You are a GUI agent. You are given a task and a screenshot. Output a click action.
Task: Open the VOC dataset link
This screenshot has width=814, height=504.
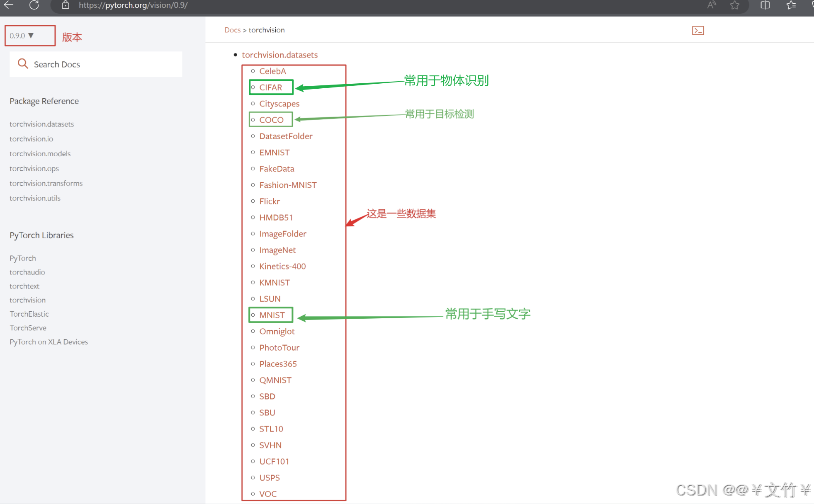[x=268, y=494]
